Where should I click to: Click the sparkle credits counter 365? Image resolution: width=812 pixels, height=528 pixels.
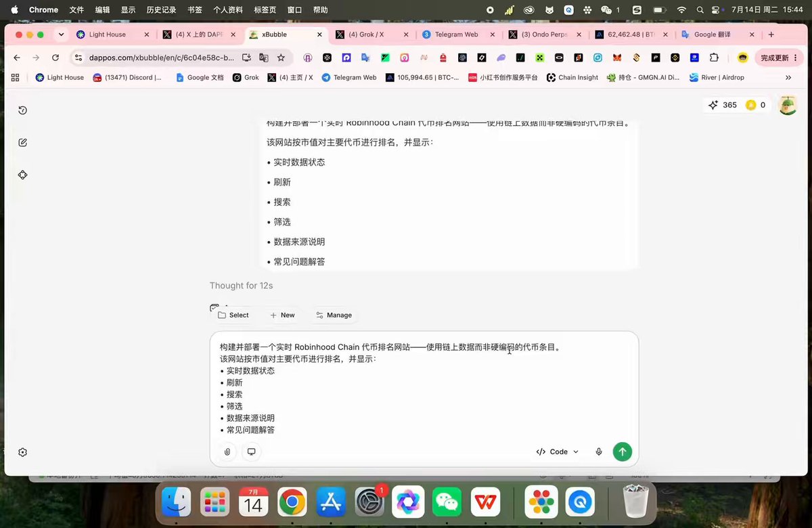722,105
